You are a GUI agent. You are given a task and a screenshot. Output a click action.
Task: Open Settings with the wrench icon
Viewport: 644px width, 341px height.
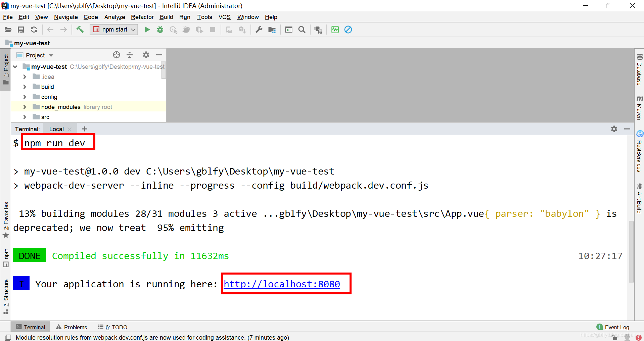(259, 30)
